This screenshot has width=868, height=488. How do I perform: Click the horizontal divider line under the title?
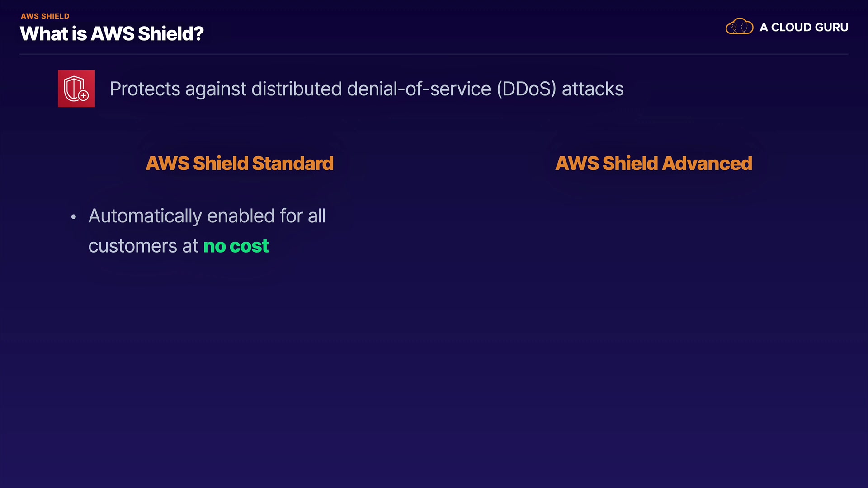pyautogui.click(x=434, y=54)
